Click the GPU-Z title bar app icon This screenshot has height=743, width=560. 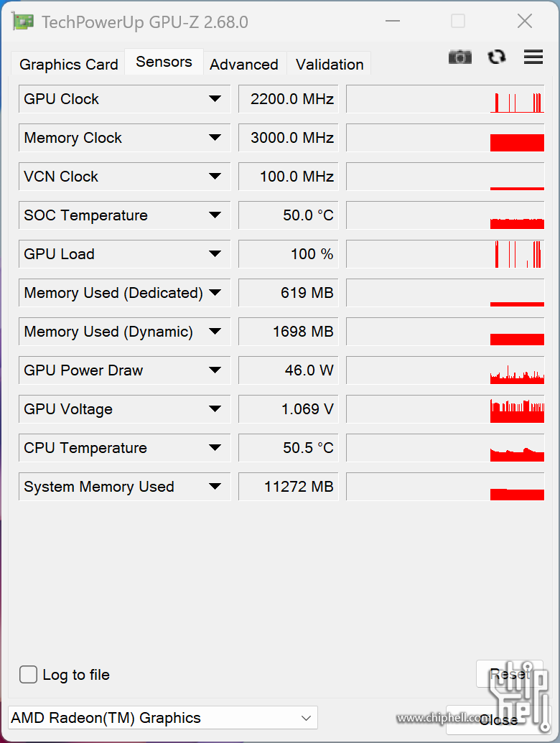23,22
